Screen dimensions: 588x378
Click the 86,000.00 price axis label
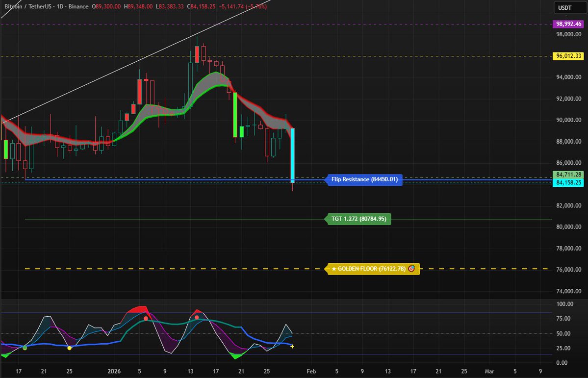click(569, 163)
